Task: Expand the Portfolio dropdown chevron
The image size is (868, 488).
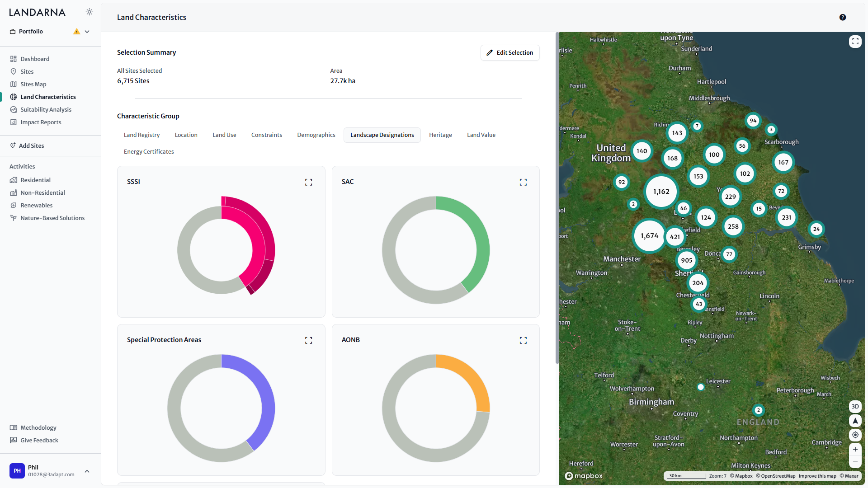Action: pos(87,32)
